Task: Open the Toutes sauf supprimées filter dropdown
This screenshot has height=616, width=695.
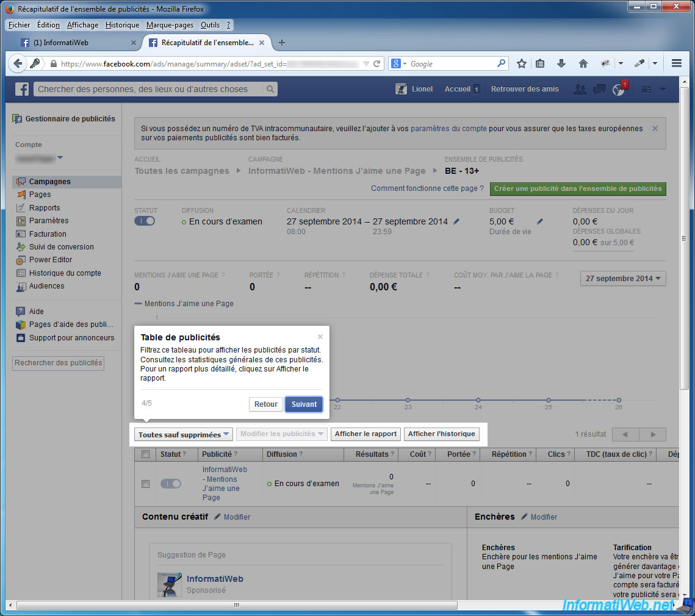Action: tap(183, 434)
